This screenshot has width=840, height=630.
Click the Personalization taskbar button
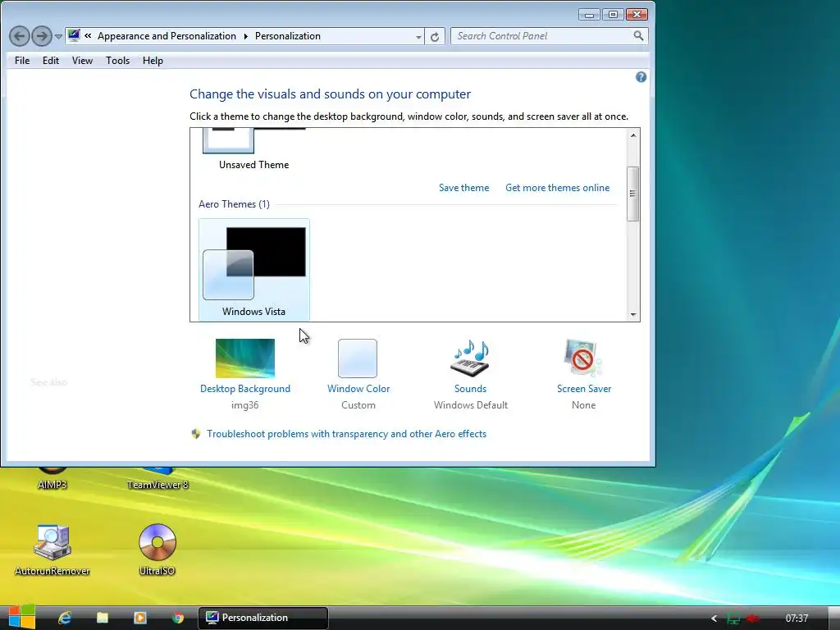pyautogui.click(x=263, y=618)
